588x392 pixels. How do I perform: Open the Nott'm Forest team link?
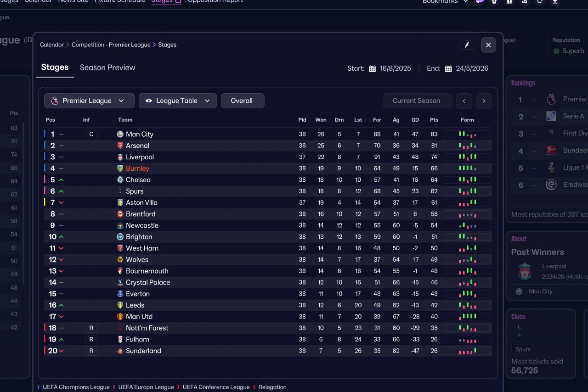click(x=147, y=328)
